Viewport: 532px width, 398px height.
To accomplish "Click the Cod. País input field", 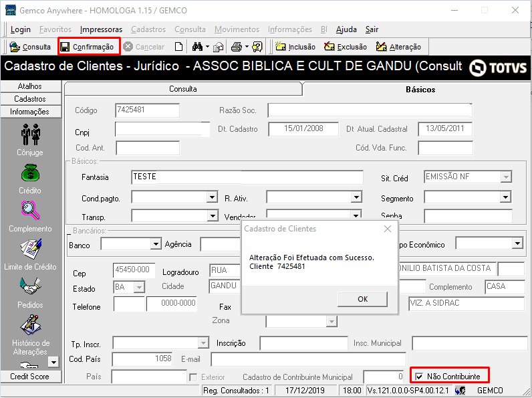I will point(142,359).
